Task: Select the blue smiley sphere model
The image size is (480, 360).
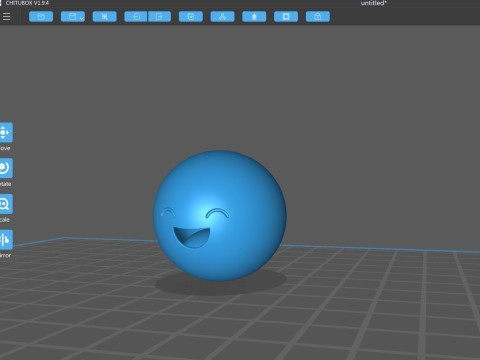Action: click(x=219, y=216)
